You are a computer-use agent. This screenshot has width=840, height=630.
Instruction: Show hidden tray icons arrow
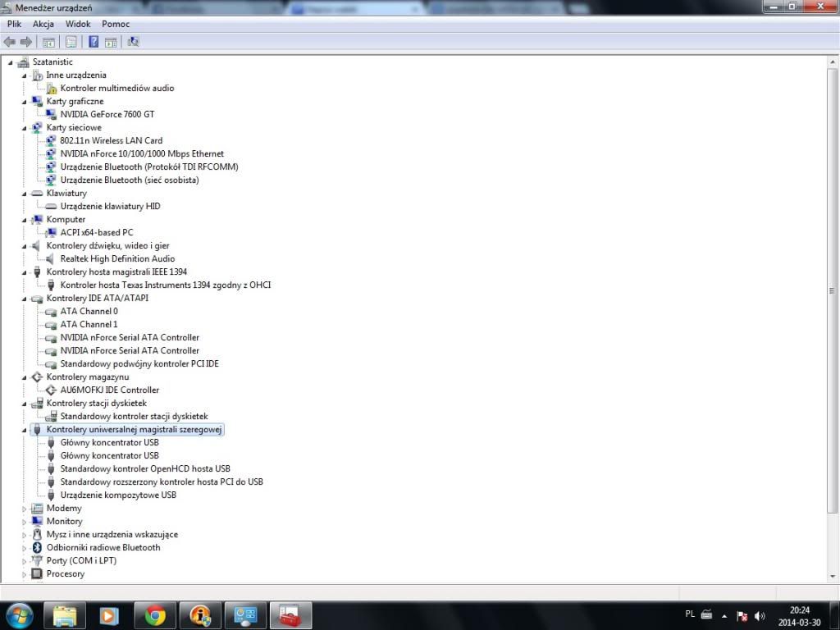tap(724, 616)
